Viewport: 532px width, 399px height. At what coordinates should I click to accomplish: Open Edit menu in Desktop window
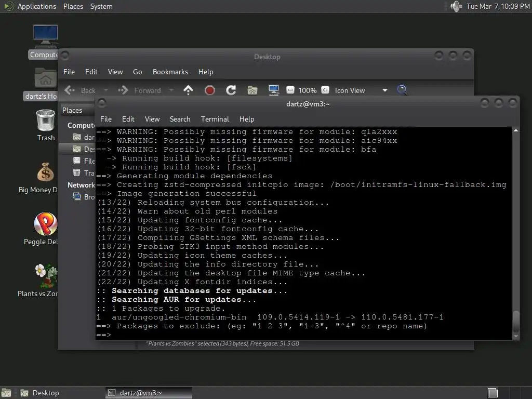[91, 72]
